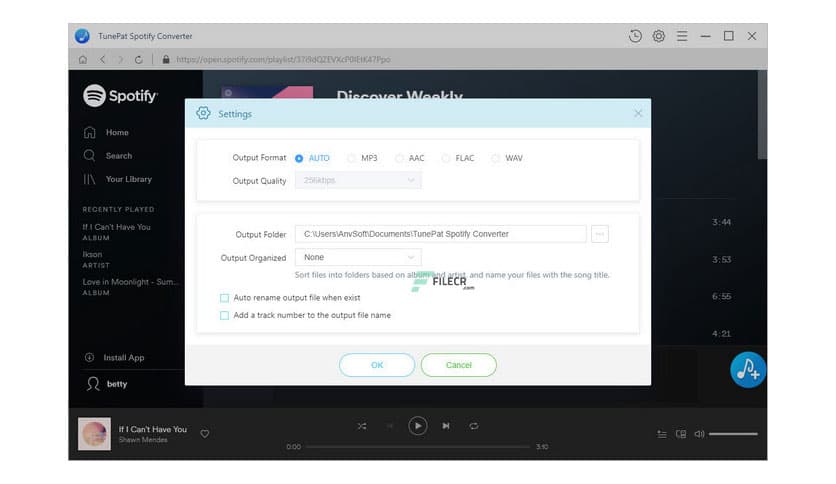Image resolution: width=836 pixels, height=484 pixels.
Task: Enable auto rename output file checkbox
Action: pos(224,298)
